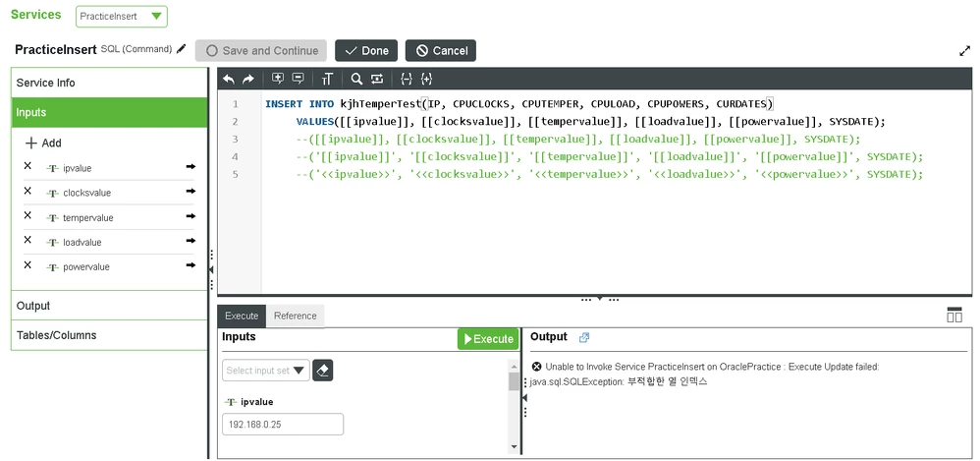Expand all code with the {+} icon

pyautogui.click(x=426, y=79)
